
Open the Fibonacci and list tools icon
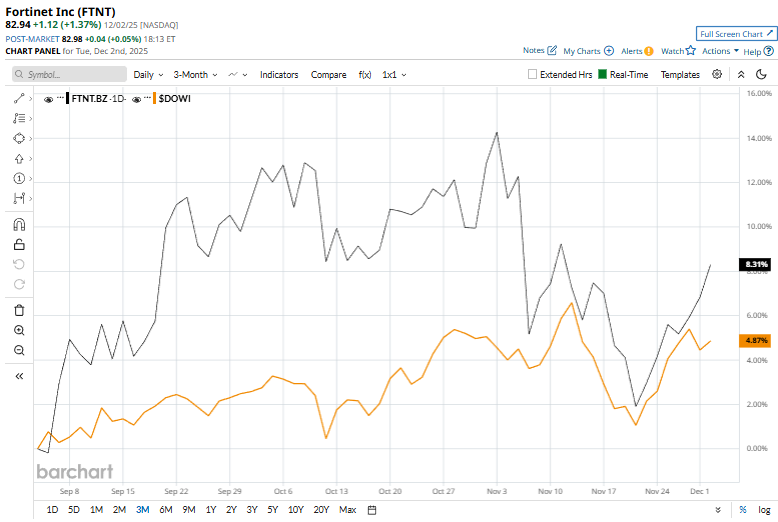click(x=19, y=118)
